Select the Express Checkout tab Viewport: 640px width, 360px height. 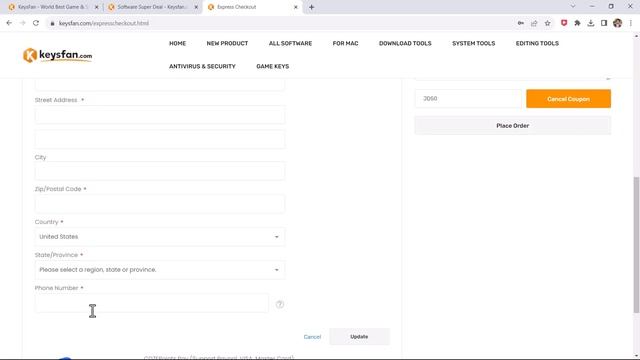[252, 7]
